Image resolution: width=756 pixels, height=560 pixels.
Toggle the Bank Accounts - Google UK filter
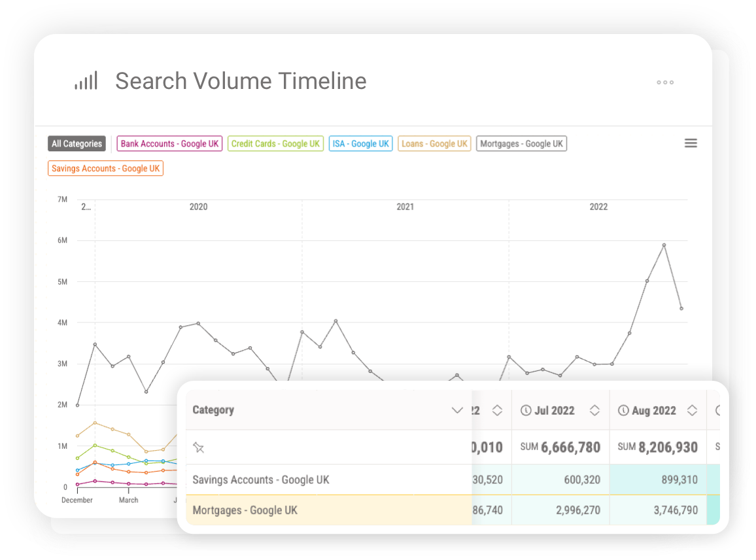(169, 143)
